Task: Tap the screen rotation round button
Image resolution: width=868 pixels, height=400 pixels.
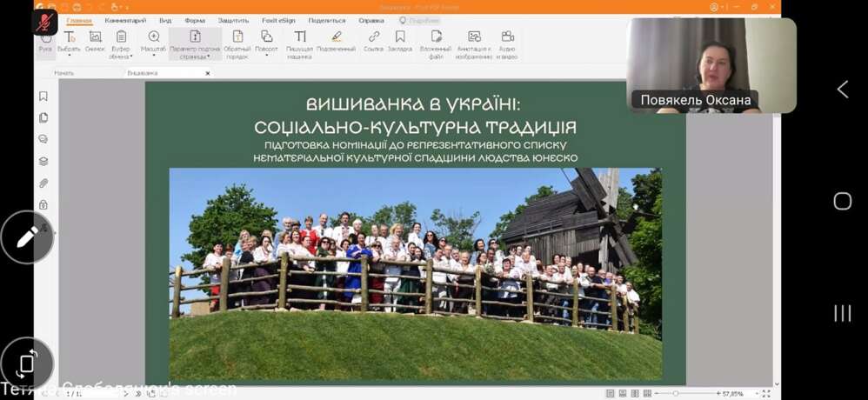Action: (x=27, y=363)
